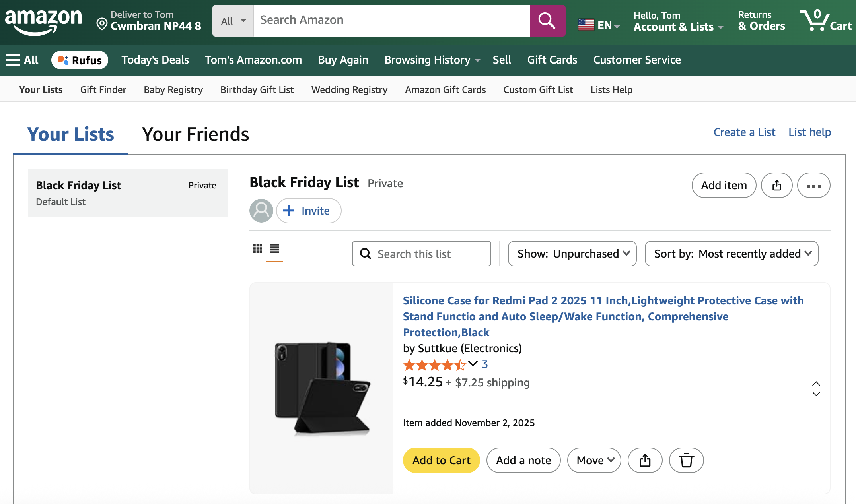Open the list's more options ellipsis
Image resolution: width=856 pixels, height=504 pixels.
tap(813, 185)
